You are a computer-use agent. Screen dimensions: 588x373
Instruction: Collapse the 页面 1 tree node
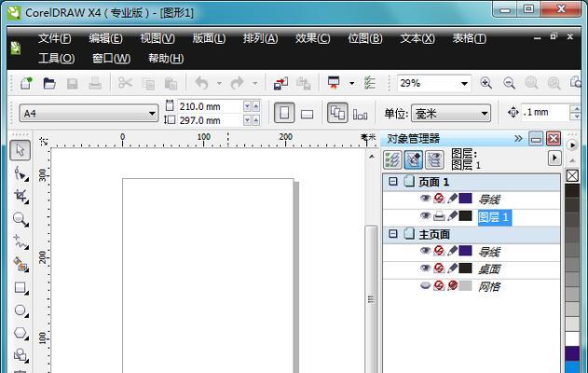tap(392, 182)
